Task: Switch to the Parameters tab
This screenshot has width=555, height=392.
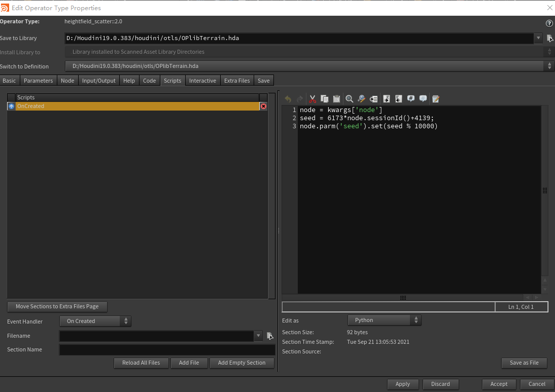Action: [x=38, y=81]
